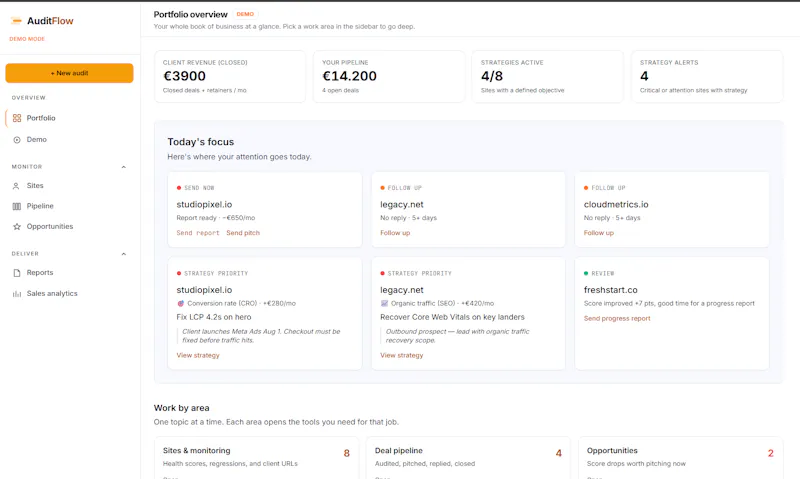Open Sales analytics in the sidebar
Image resolution: width=800 pixels, height=479 pixels.
(x=69, y=293)
